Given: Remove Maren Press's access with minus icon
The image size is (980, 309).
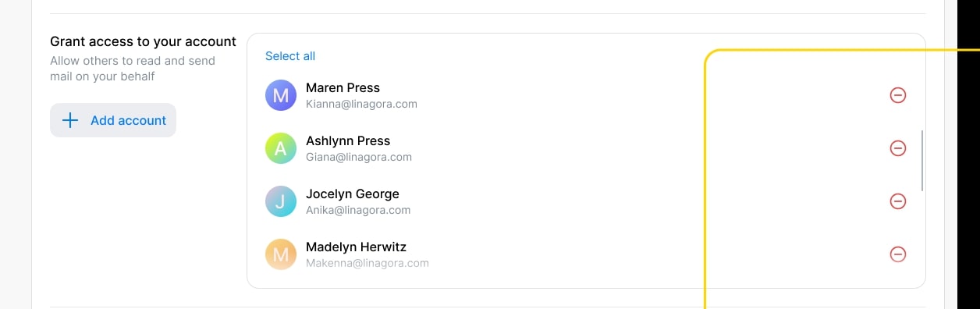Looking at the screenshot, I should [x=898, y=95].
